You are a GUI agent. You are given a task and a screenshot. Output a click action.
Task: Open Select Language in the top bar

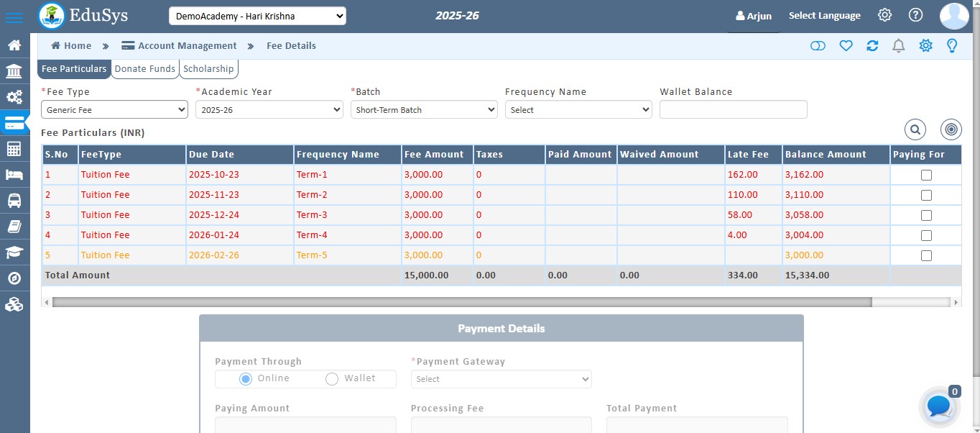coord(824,15)
